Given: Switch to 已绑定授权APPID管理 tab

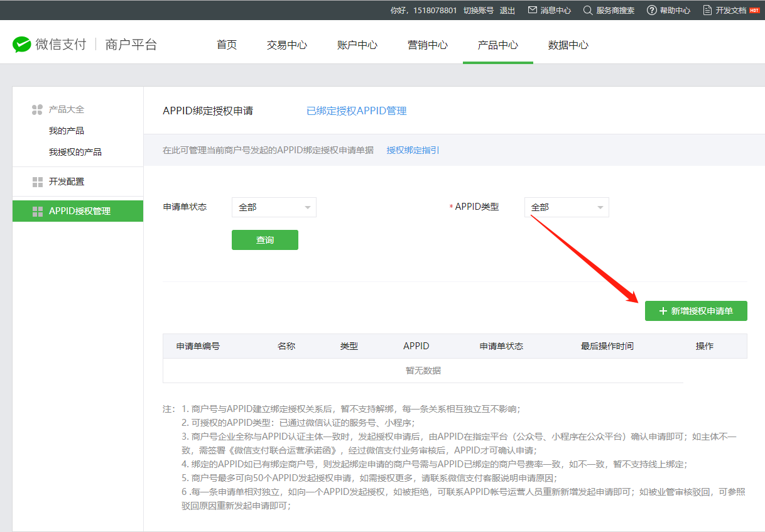Looking at the screenshot, I should point(356,111).
